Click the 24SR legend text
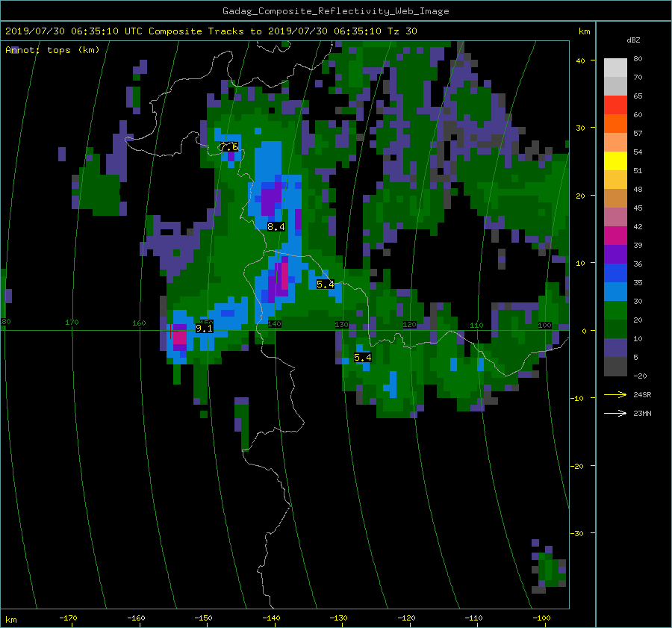The width and height of the screenshot is (672, 628). (642, 395)
